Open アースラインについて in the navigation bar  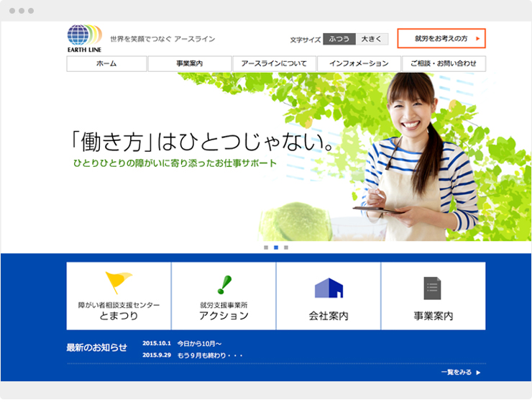[x=274, y=64]
